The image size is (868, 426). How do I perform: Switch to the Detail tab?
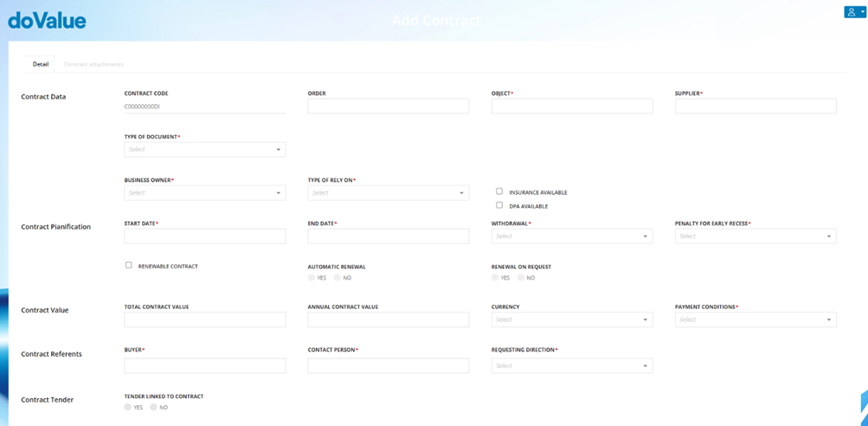41,64
